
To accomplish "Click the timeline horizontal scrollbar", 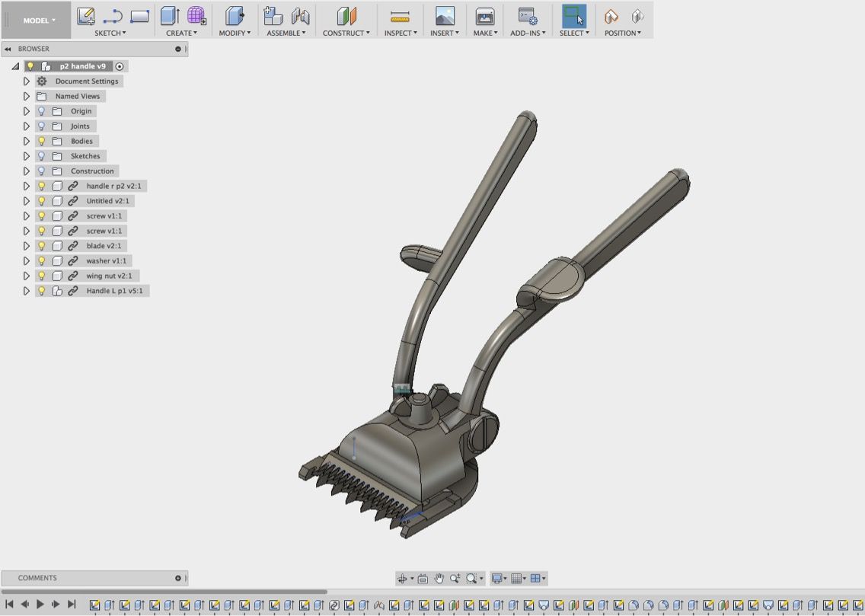I will [x=164, y=592].
